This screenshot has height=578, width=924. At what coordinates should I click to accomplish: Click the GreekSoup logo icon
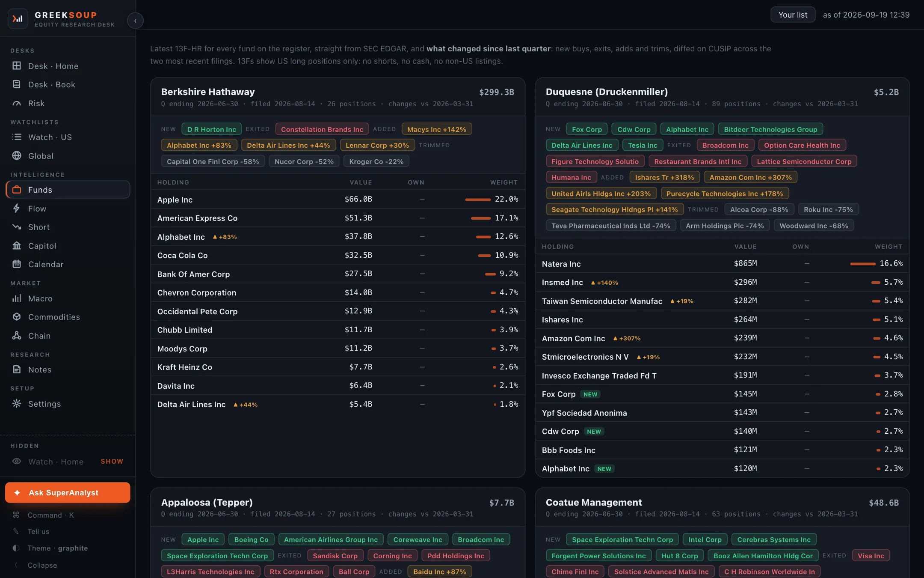[18, 19]
